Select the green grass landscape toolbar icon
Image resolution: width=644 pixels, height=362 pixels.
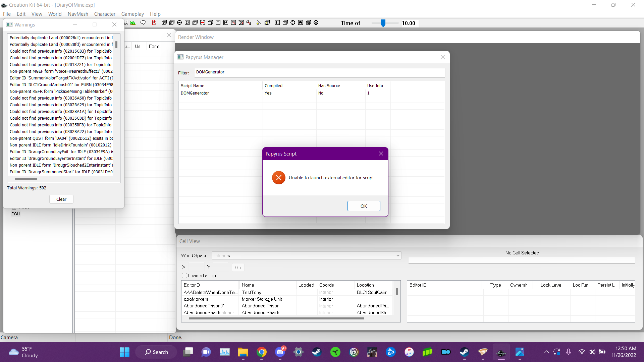(133, 23)
